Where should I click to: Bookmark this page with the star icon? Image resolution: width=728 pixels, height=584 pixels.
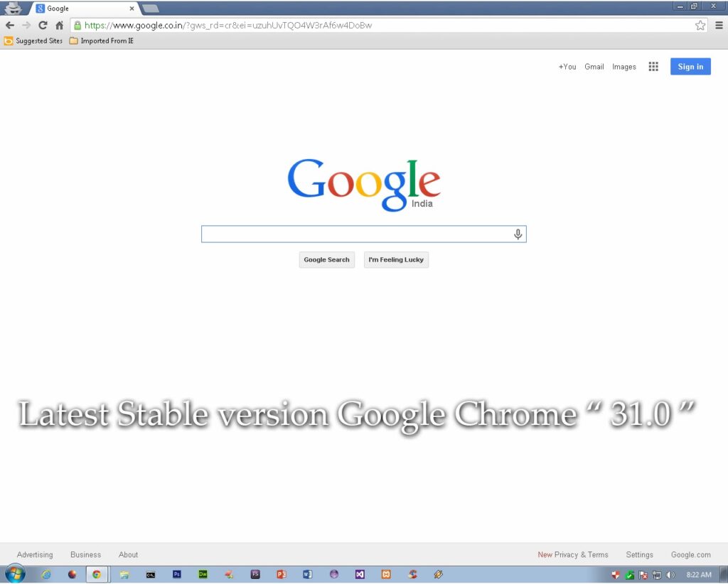[x=700, y=25]
